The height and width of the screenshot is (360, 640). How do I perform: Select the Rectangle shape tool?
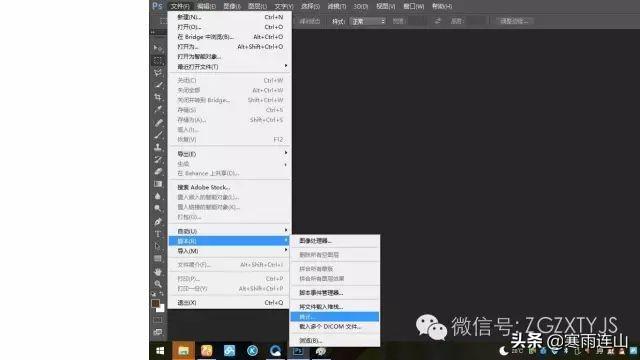pyautogui.click(x=158, y=259)
